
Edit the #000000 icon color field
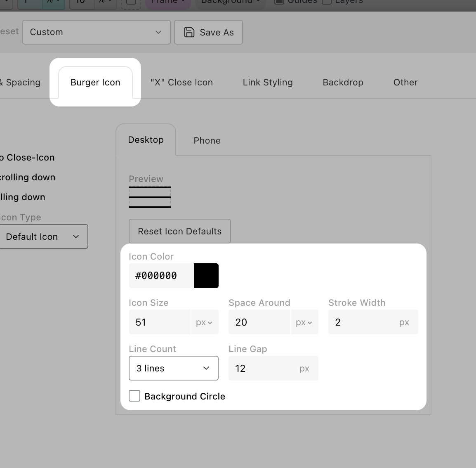(x=161, y=275)
